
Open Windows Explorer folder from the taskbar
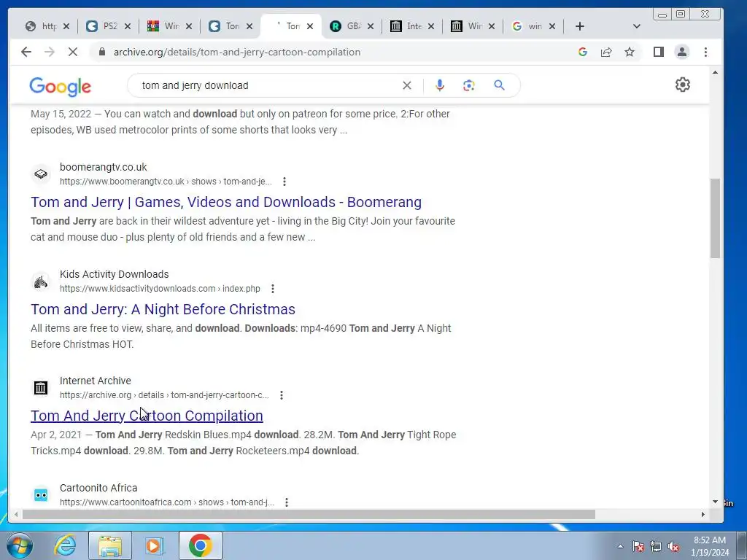pos(110,545)
